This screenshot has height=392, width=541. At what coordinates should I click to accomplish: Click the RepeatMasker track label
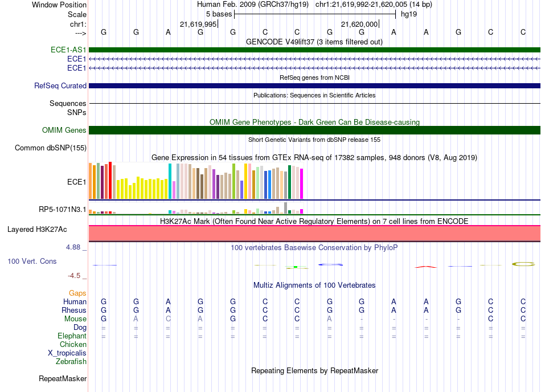[63, 378]
